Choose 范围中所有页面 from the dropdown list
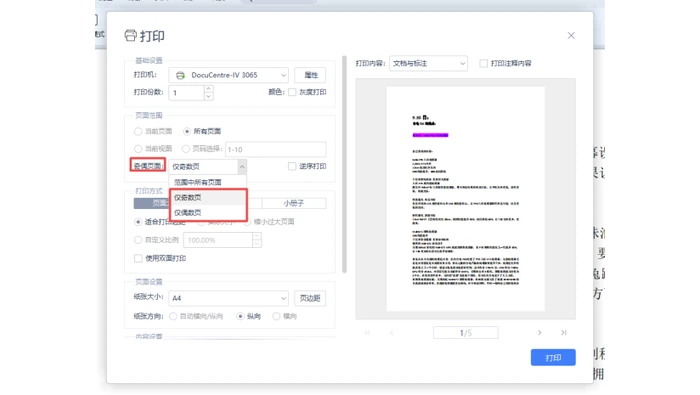The width and height of the screenshot is (700, 395). pos(208,182)
